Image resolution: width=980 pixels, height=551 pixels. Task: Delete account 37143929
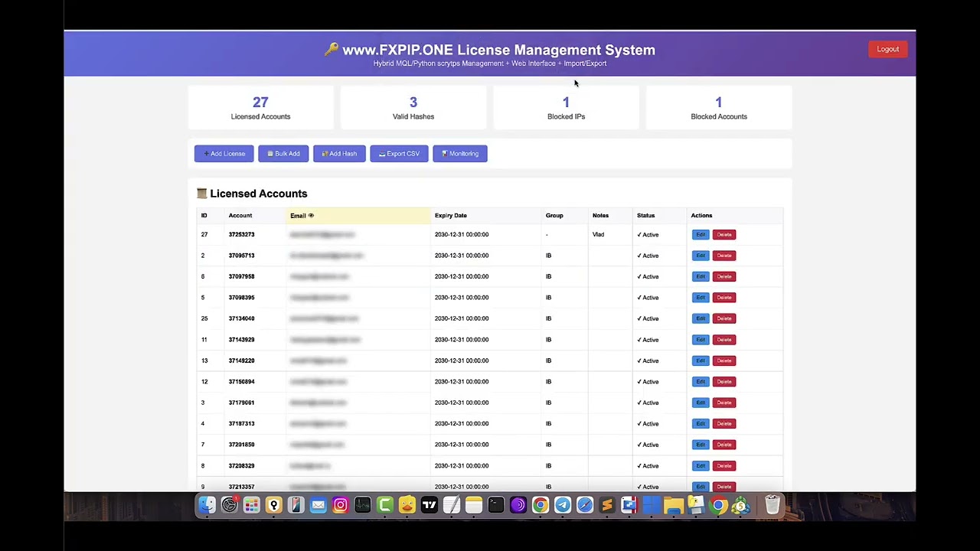pyautogui.click(x=724, y=340)
